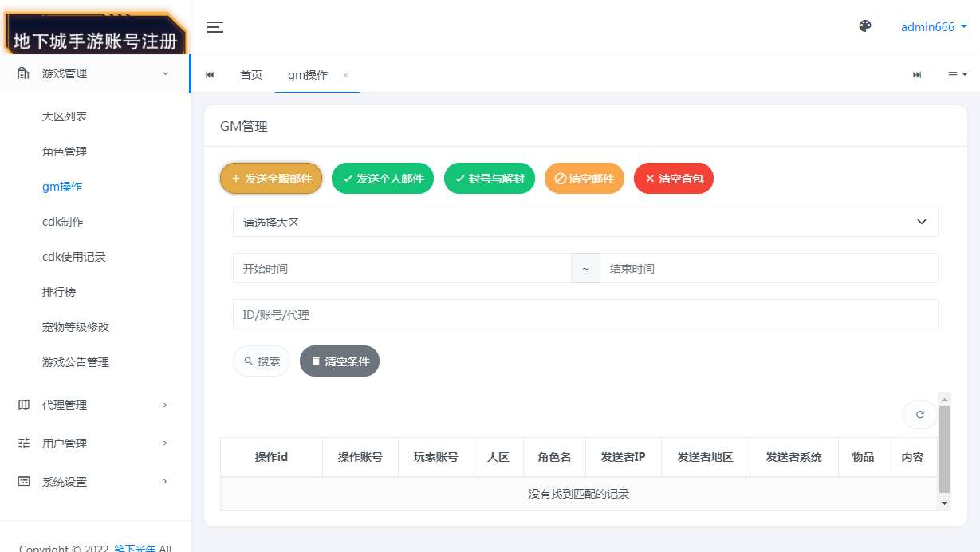Click the scrollbar up arrow

(945, 399)
